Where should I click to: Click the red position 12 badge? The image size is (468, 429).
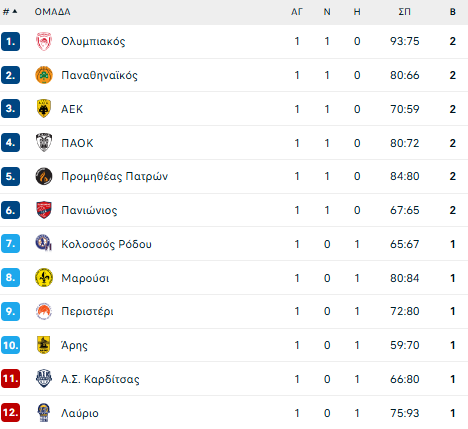pyautogui.click(x=10, y=412)
